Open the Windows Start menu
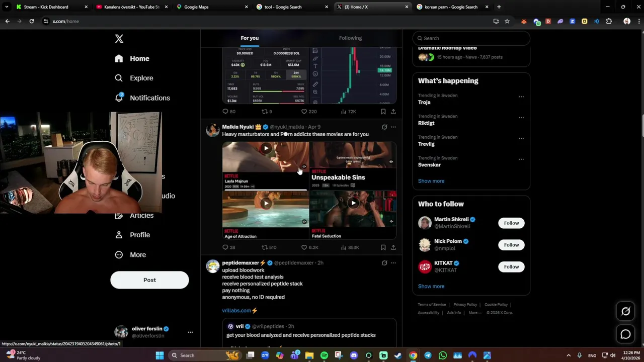Screen dimensions: 644x362 (159, 355)
